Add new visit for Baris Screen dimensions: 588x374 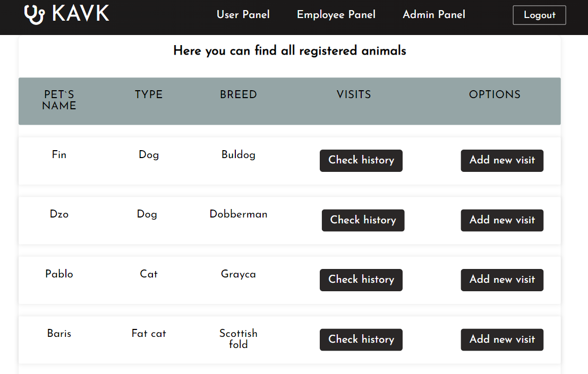click(x=501, y=340)
